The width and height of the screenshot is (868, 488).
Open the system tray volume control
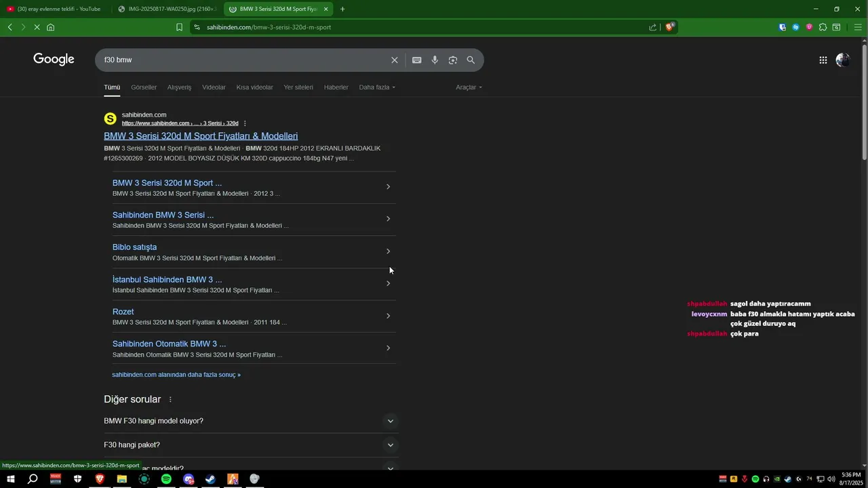click(831, 479)
